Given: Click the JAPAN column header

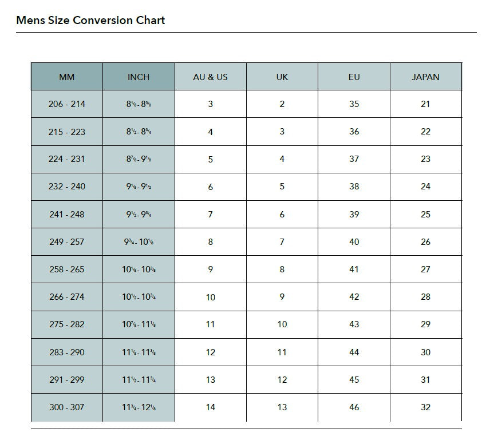Looking at the screenshot, I should pyautogui.click(x=425, y=77).
